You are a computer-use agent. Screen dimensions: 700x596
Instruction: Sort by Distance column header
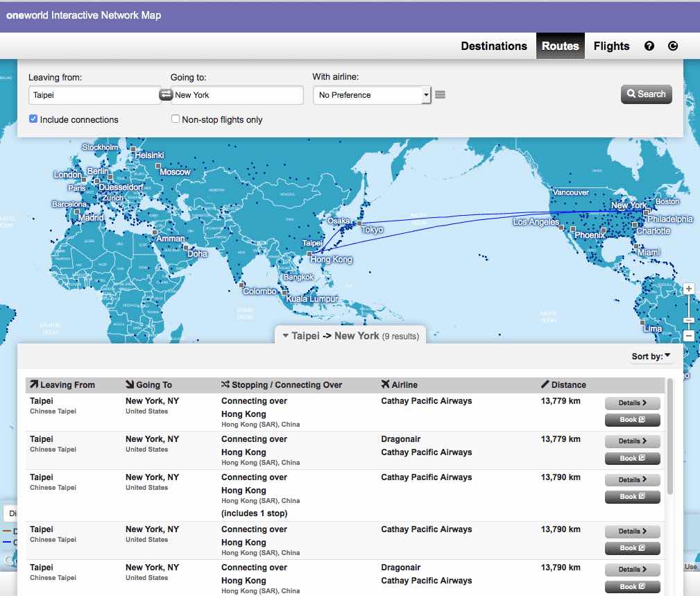point(563,385)
